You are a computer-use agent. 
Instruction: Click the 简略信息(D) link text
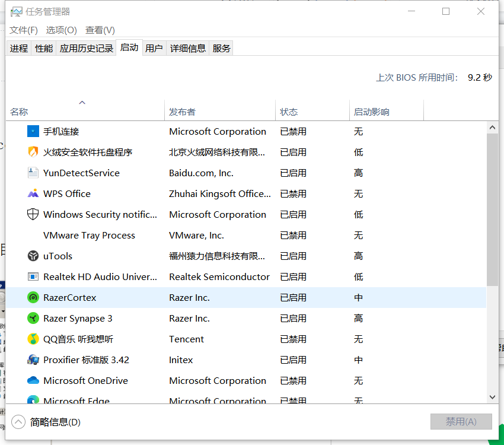click(55, 422)
